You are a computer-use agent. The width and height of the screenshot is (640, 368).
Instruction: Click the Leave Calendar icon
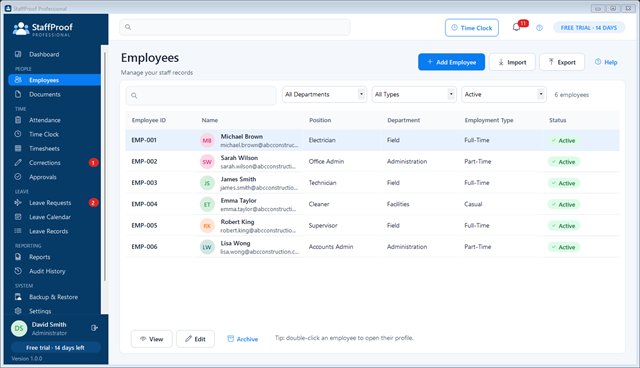pos(18,217)
